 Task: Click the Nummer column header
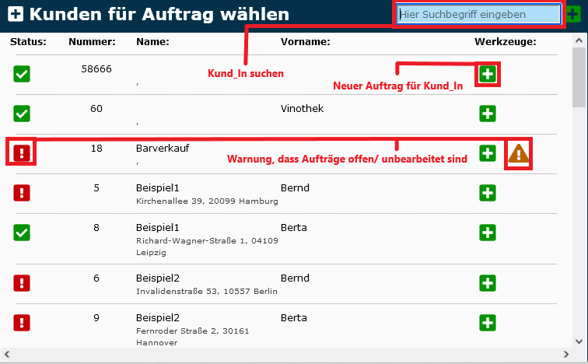click(x=92, y=42)
